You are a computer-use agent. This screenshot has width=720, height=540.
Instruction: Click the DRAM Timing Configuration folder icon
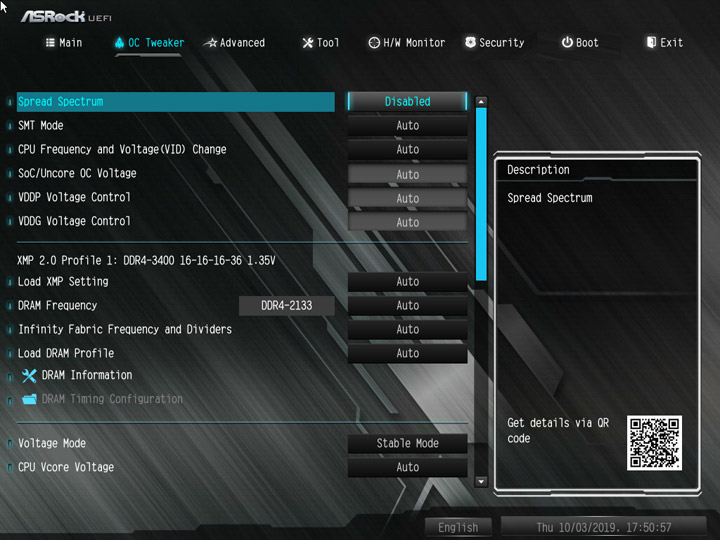point(29,399)
